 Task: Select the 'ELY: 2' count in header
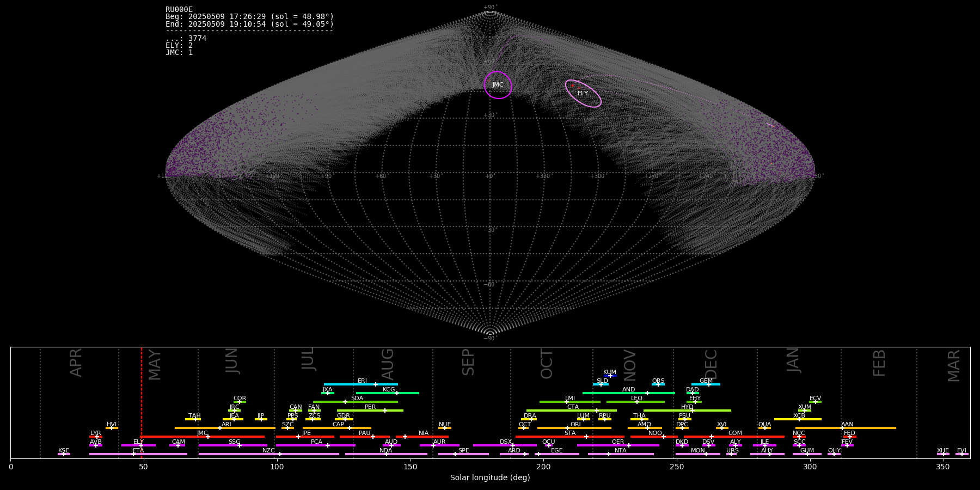point(179,46)
